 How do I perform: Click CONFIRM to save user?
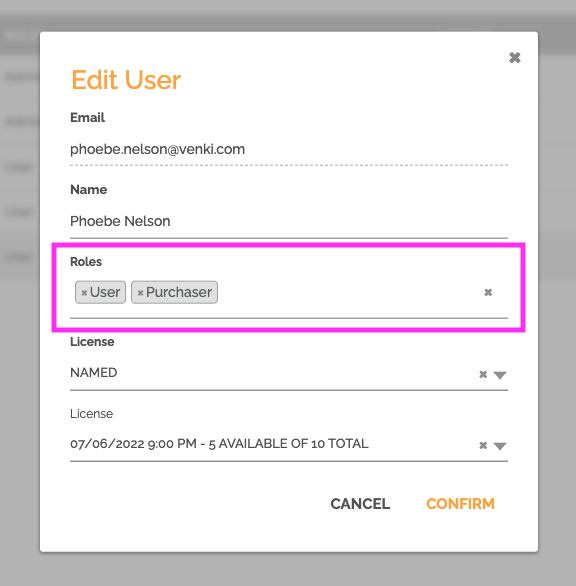(x=460, y=504)
